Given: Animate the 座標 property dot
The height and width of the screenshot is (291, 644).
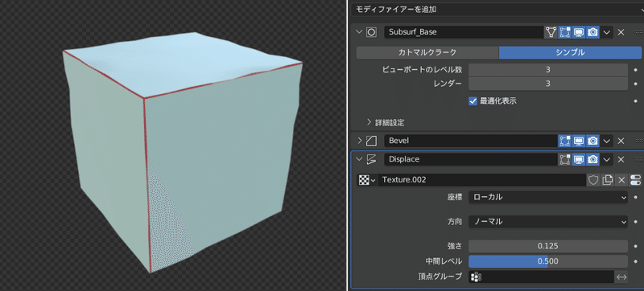Looking at the screenshot, I should (636, 197).
